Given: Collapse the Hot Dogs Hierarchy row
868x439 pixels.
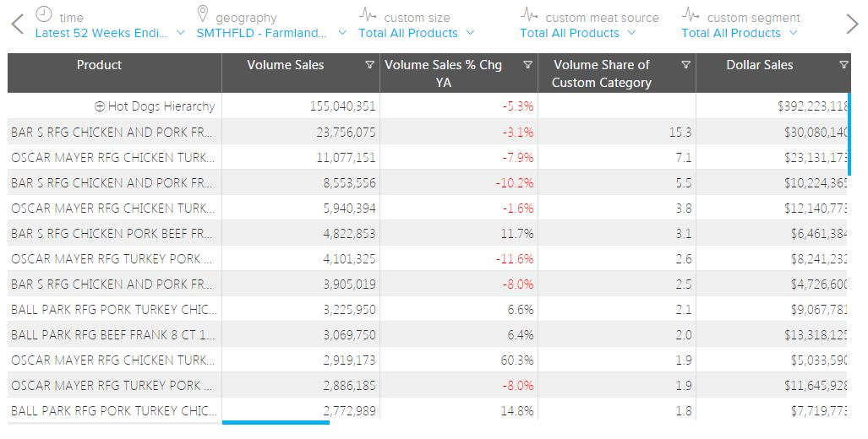Looking at the screenshot, I should click(100, 106).
